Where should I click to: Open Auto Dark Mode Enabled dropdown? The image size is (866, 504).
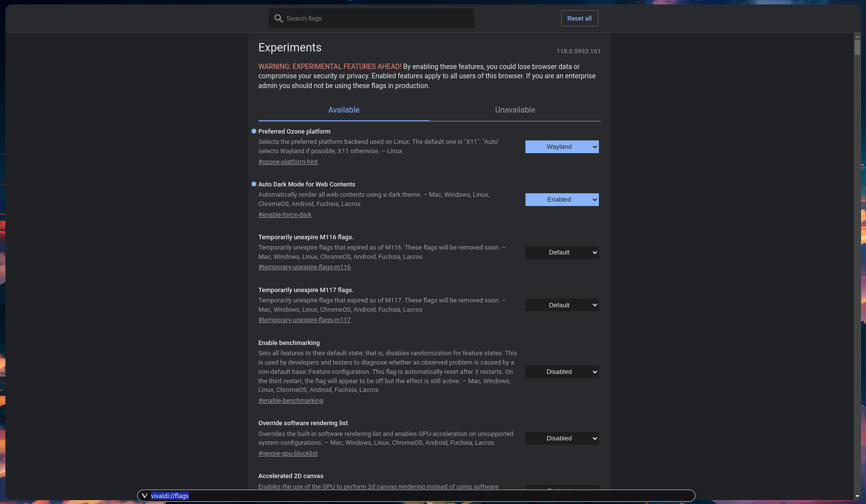[x=562, y=200]
